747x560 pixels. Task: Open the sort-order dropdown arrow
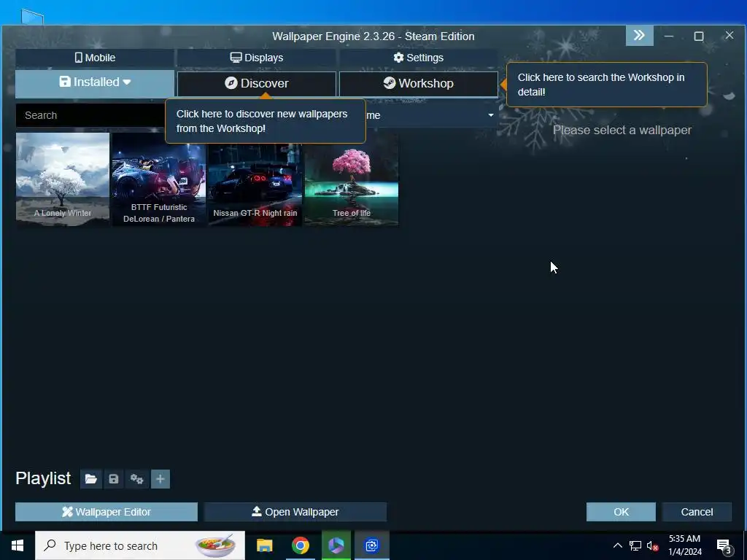[x=491, y=115]
